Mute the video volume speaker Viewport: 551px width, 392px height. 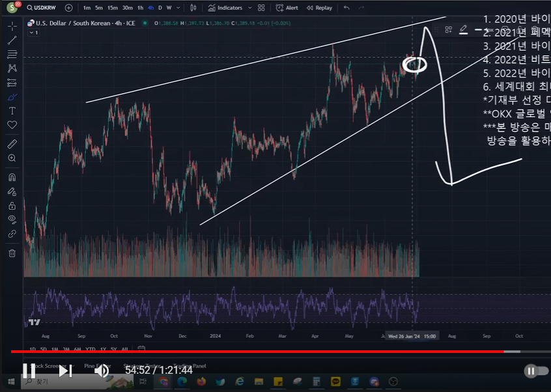pos(102,371)
